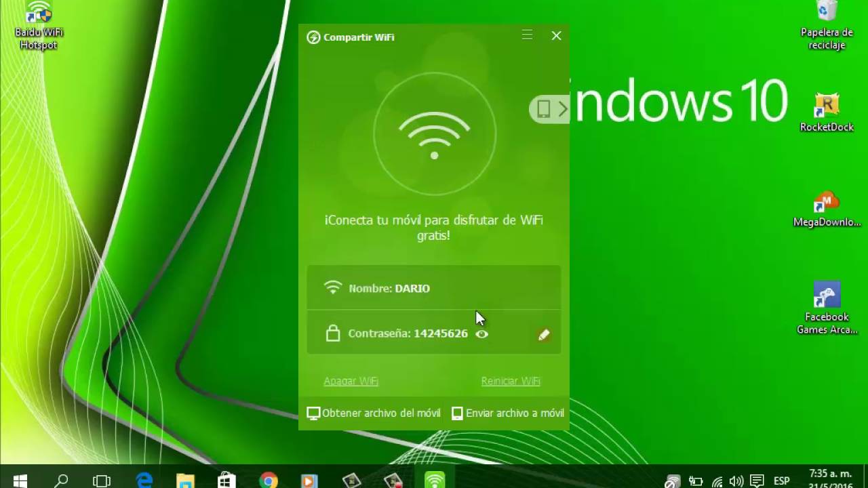Open RocketDock desktop shortcut
The width and height of the screenshot is (868, 488).
click(x=827, y=113)
